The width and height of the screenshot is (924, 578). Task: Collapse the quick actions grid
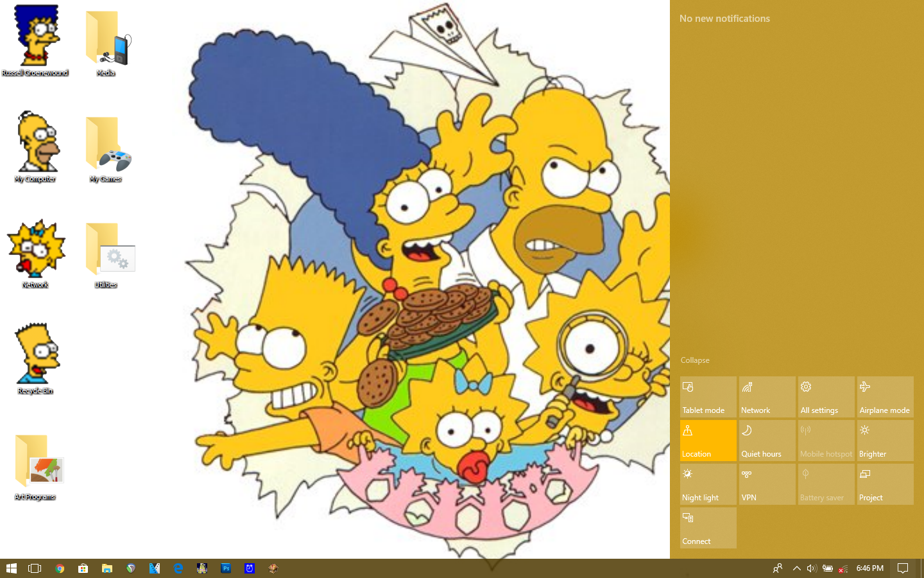(x=695, y=360)
